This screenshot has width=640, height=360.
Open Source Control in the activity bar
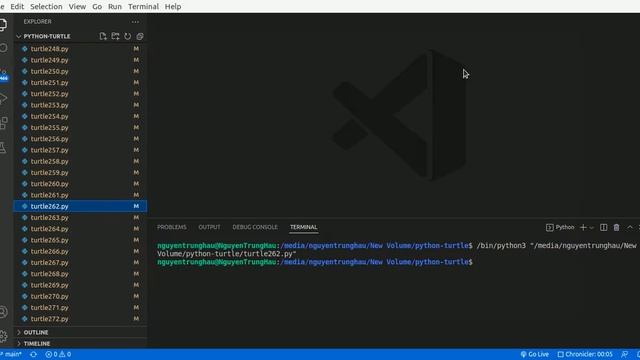tap(3, 74)
